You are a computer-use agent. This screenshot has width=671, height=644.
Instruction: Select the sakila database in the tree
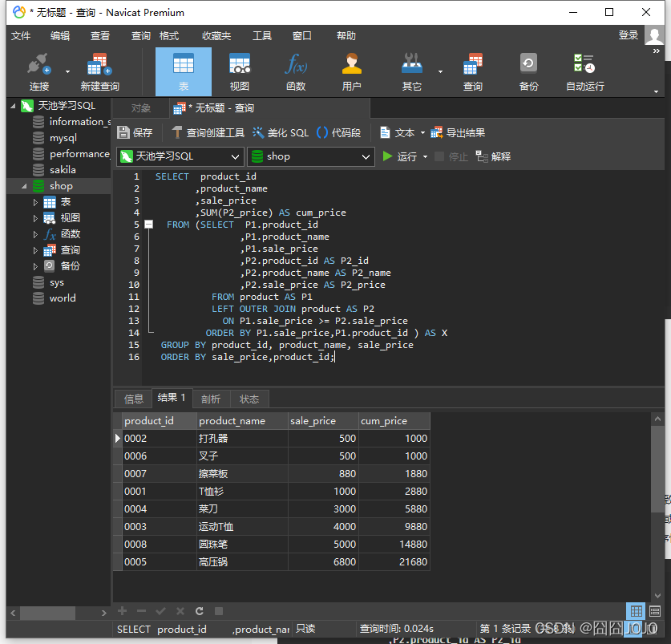point(63,170)
